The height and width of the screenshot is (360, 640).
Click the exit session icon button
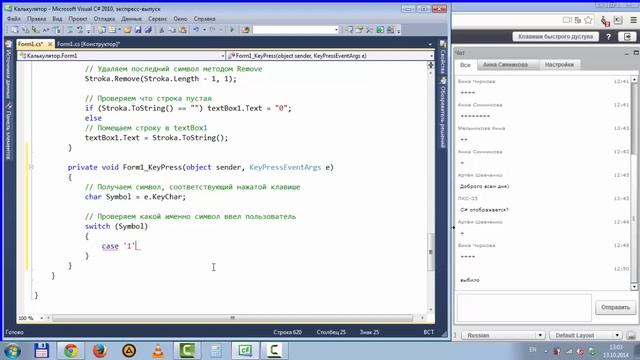tap(627, 37)
